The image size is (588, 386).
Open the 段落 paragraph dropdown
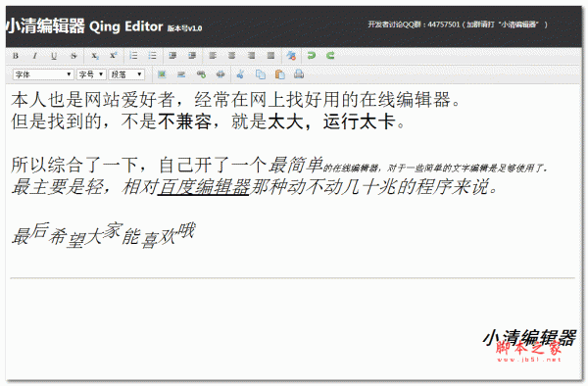(126, 74)
